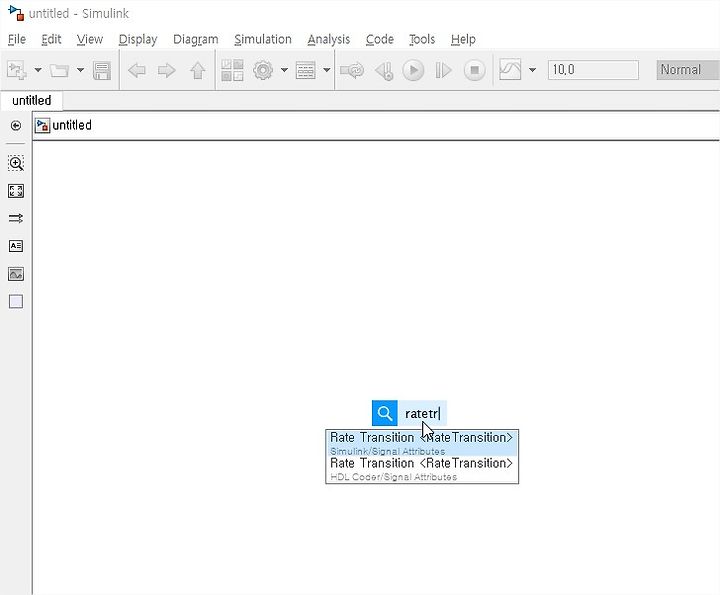
Task: Toggle Hide/Show Model Browser icon
Action: [x=16, y=125]
